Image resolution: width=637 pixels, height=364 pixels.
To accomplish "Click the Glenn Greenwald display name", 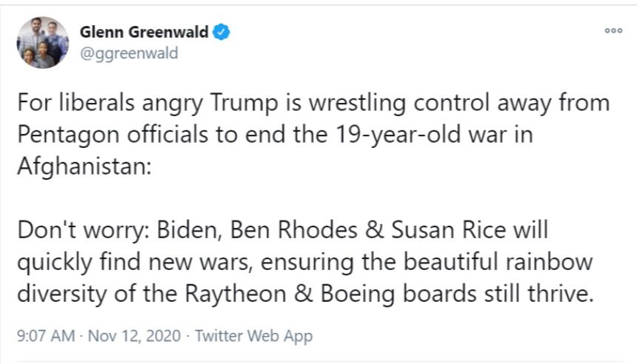I will point(144,32).
